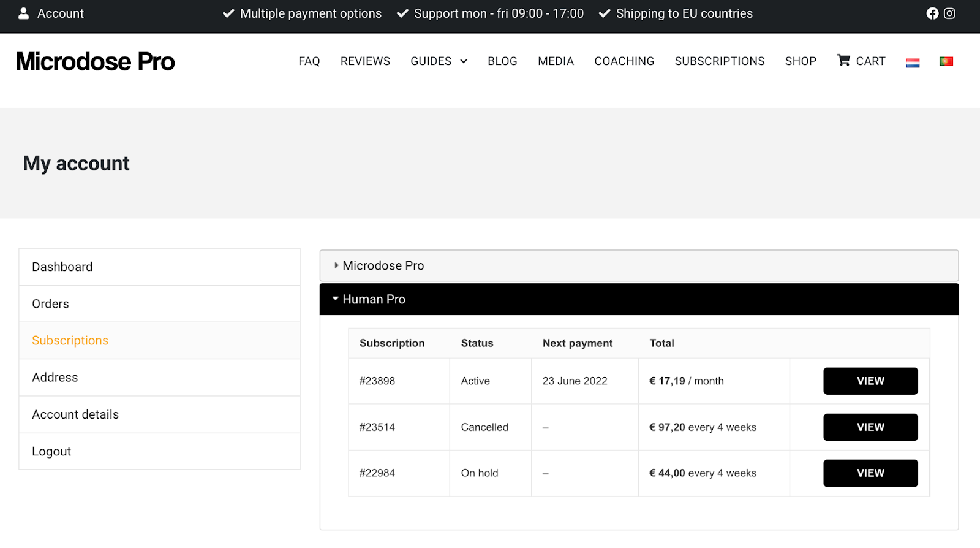
Task: Open the BLOG menu link
Action: click(x=502, y=61)
